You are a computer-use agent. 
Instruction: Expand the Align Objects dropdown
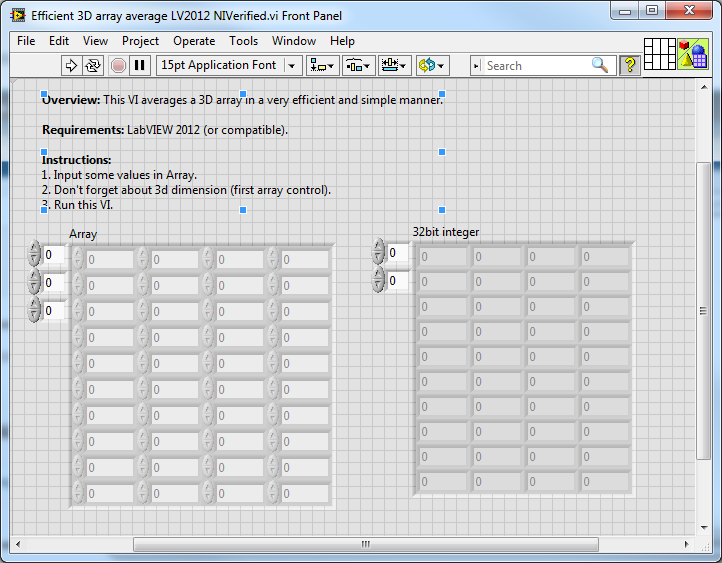[x=322, y=65]
